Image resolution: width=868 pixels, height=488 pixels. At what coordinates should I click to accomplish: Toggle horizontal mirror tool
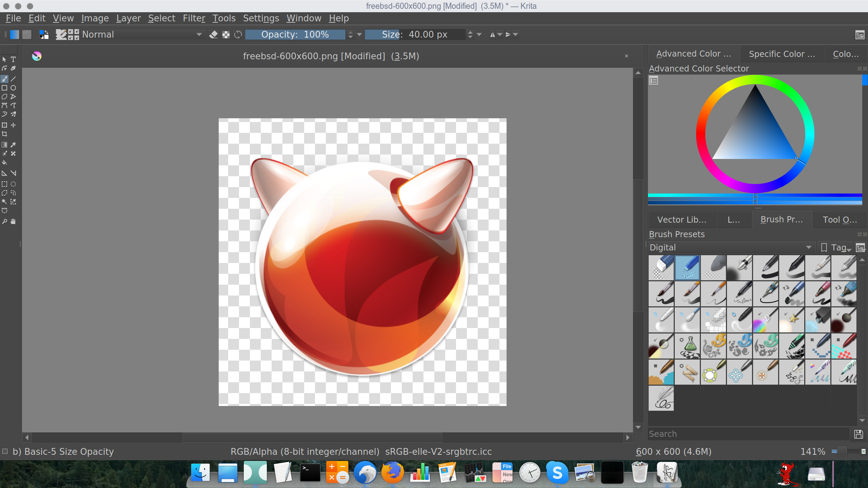[x=492, y=35]
